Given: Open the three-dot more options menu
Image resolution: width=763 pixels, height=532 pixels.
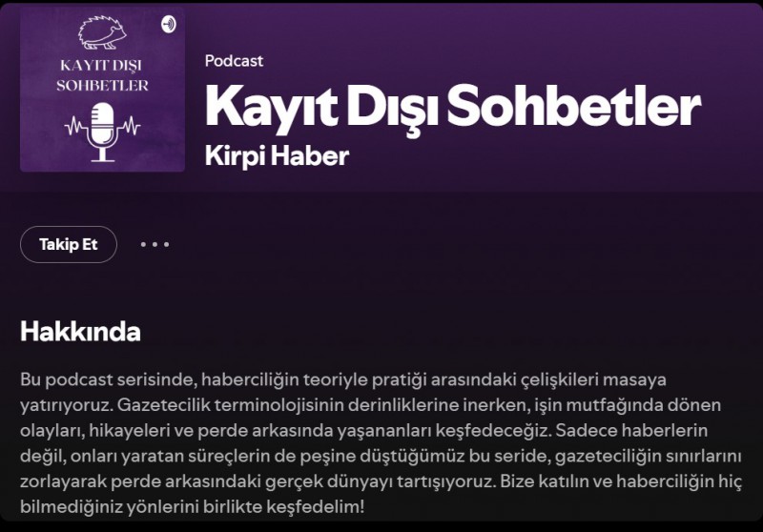Looking at the screenshot, I should (155, 244).
